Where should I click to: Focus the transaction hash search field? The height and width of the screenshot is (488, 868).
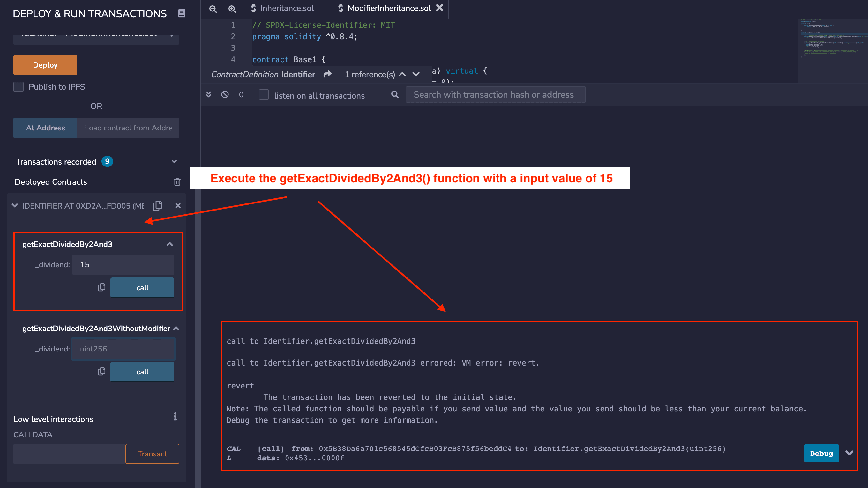pos(495,95)
